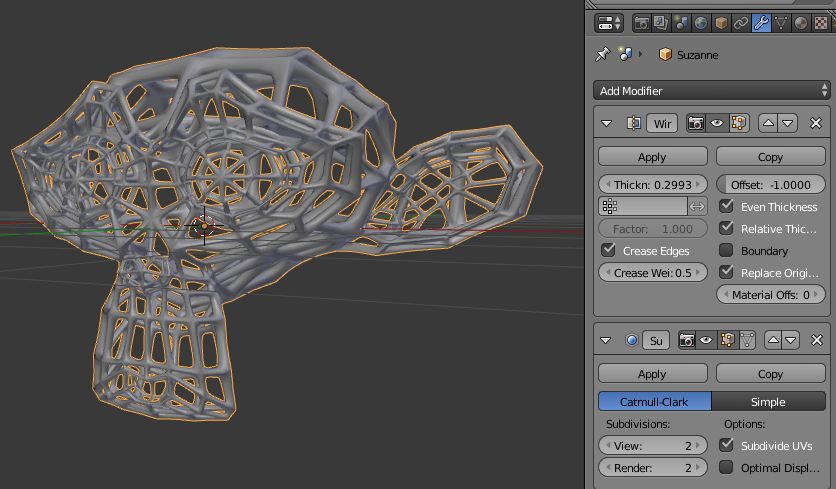Uncheck the Relative Thickness checkbox
The image size is (836, 489).
[x=726, y=228]
